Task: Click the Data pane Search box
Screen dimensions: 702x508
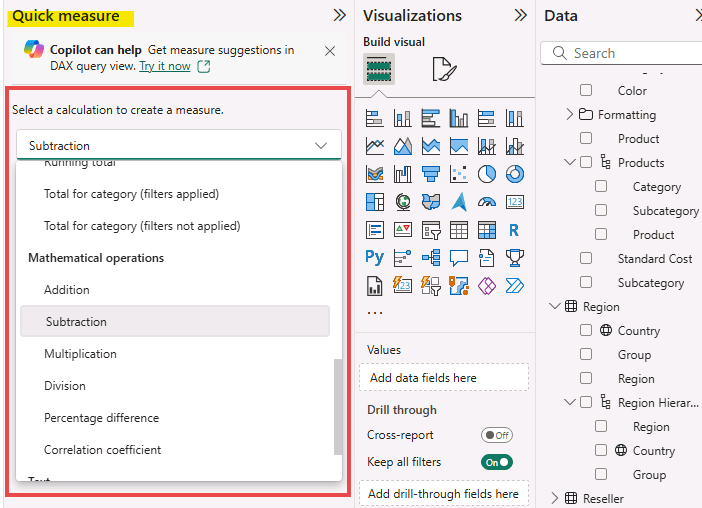Action: coord(625,53)
